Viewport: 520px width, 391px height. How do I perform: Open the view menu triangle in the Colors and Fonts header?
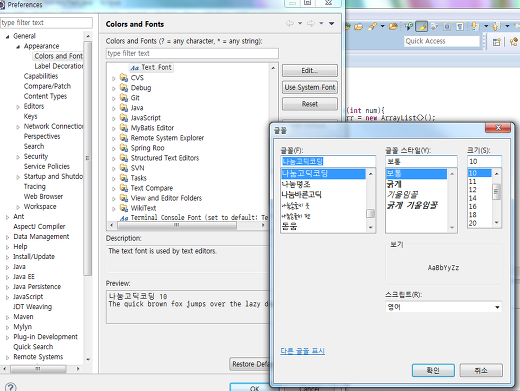point(332,23)
